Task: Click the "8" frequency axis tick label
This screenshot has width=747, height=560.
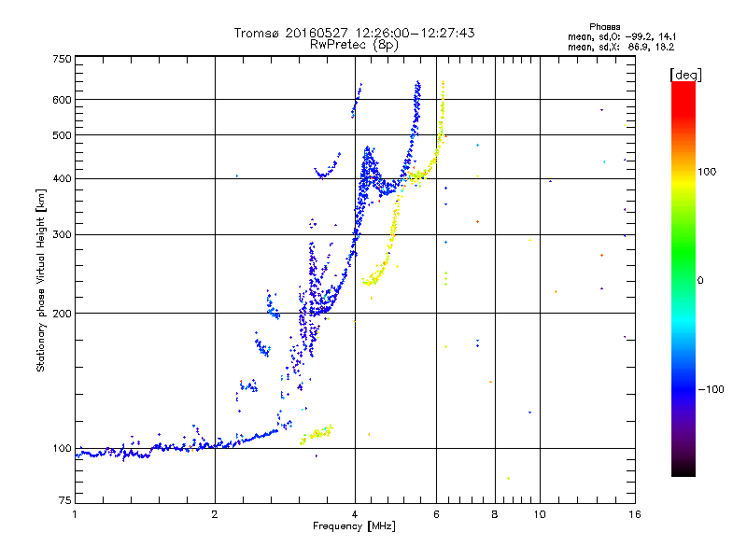Action: coord(495,514)
